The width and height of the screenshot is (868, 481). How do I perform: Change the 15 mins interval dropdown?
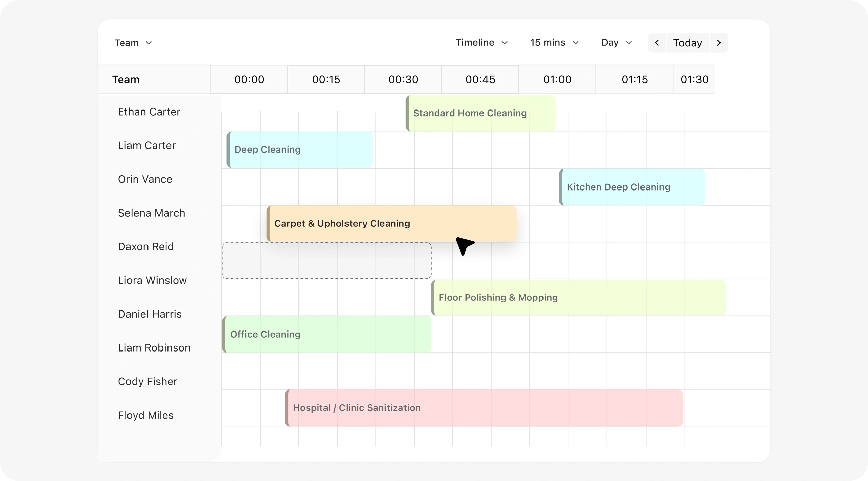click(x=554, y=42)
